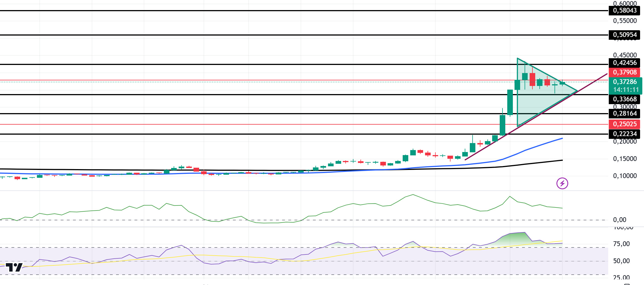
Task: Select the 0,50954 price level label
Action: (x=624, y=35)
